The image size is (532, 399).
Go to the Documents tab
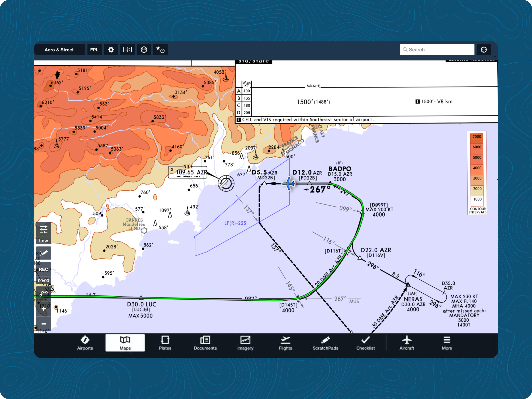(x=205, y=343)
